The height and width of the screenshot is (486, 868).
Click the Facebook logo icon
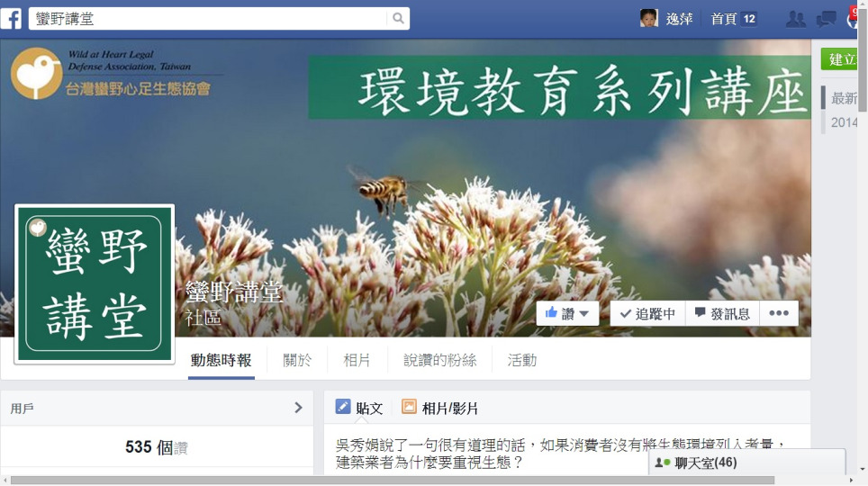tap(11, 18)
